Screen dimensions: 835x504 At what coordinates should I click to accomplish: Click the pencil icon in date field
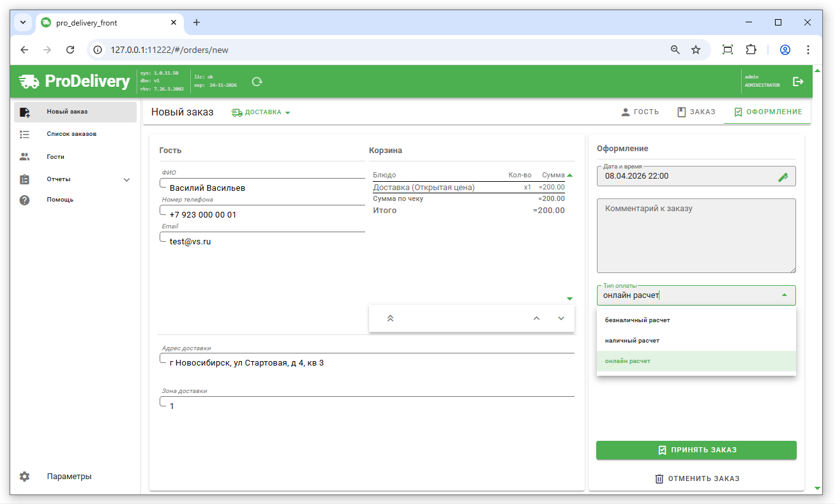pyautogui.click(x=783, y=177)
